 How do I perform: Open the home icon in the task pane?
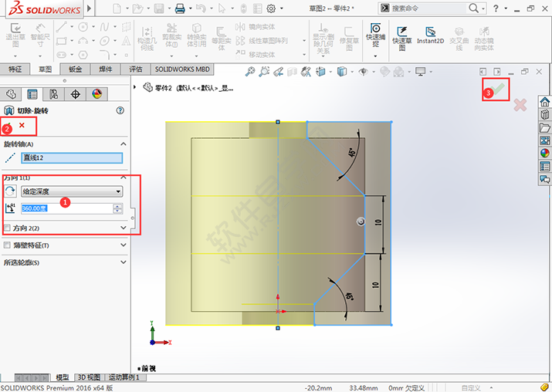[544, 102]
